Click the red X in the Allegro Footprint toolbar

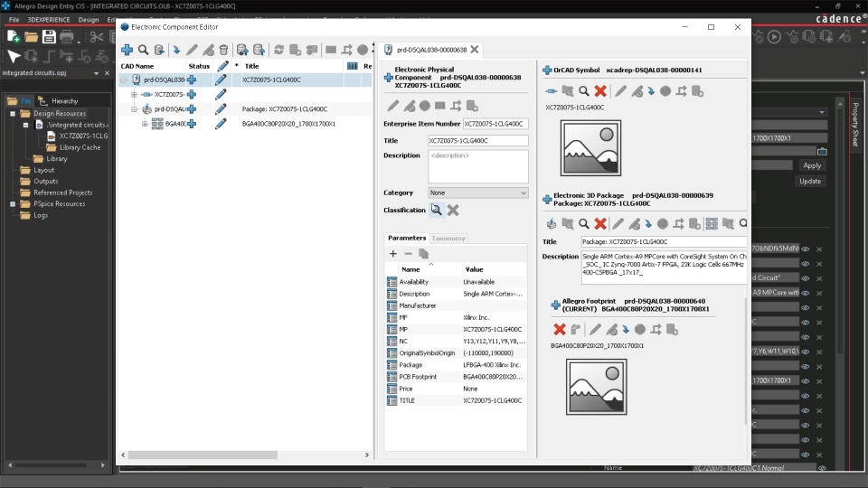coord(560,329)
